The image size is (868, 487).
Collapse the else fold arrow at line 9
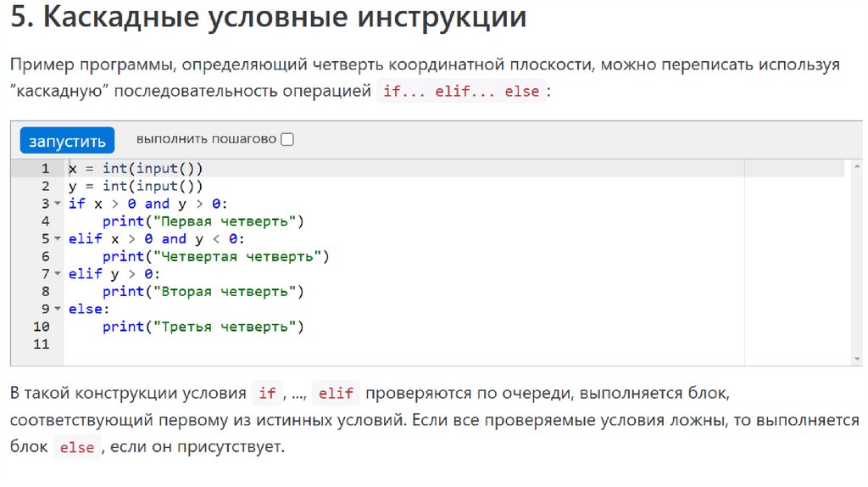(x=58, y=309)
